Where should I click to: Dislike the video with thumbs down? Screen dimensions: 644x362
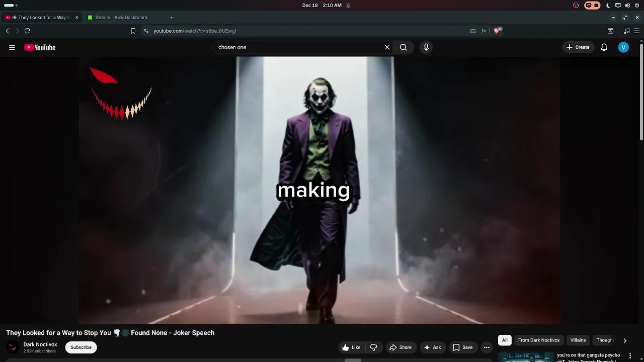pos(374,347)
